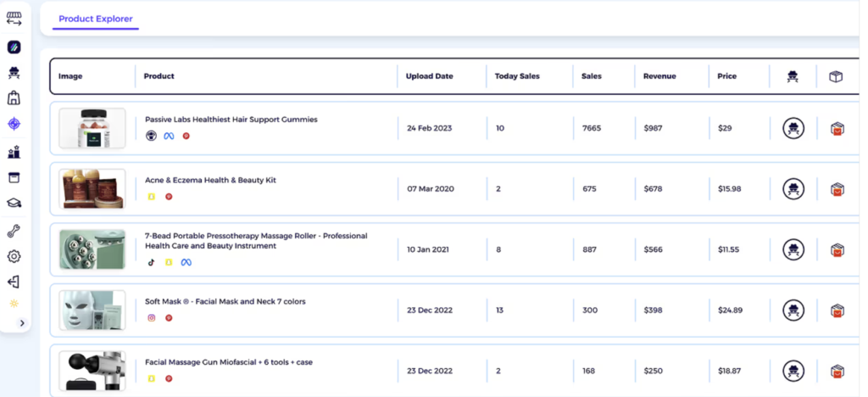Click the Snapchat icon under Acne & Eczema Kit
The image size is (868, 397).
coord(151,197)
